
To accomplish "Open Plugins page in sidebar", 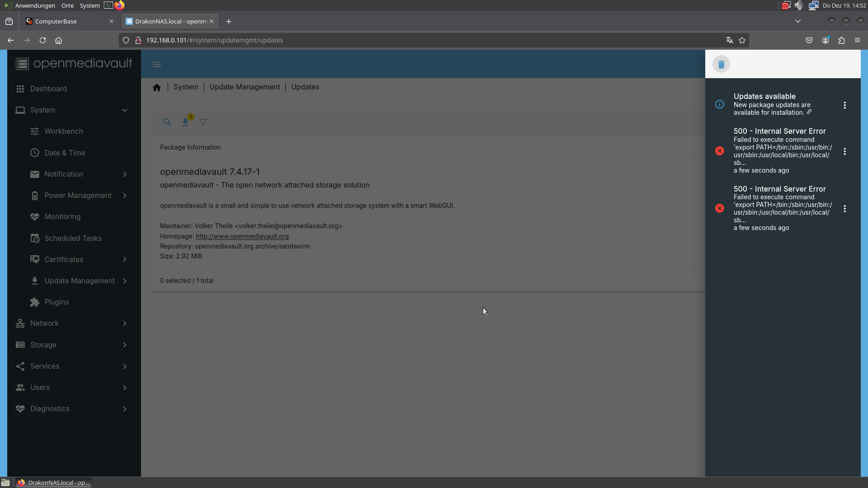I will click(x=57, y=302).
